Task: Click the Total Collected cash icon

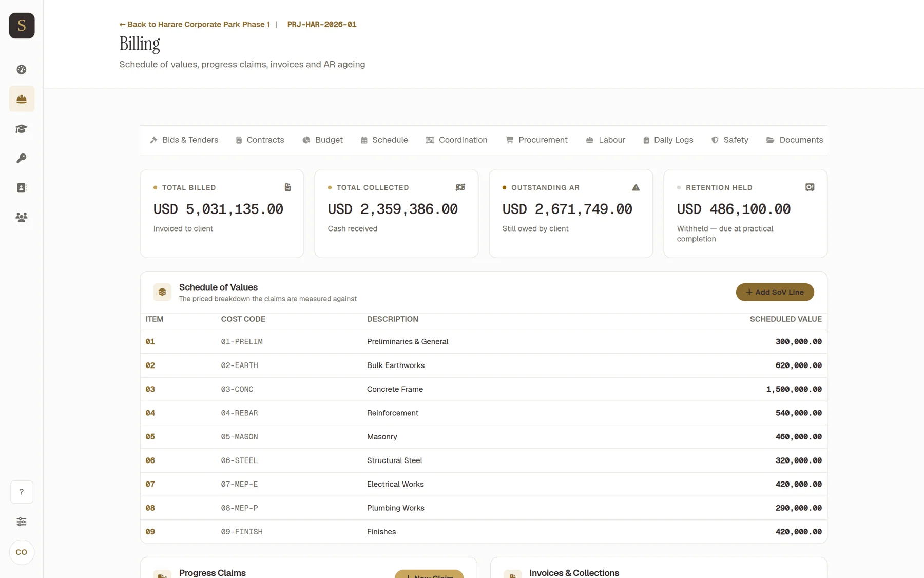Action: [x=460, y=187]
